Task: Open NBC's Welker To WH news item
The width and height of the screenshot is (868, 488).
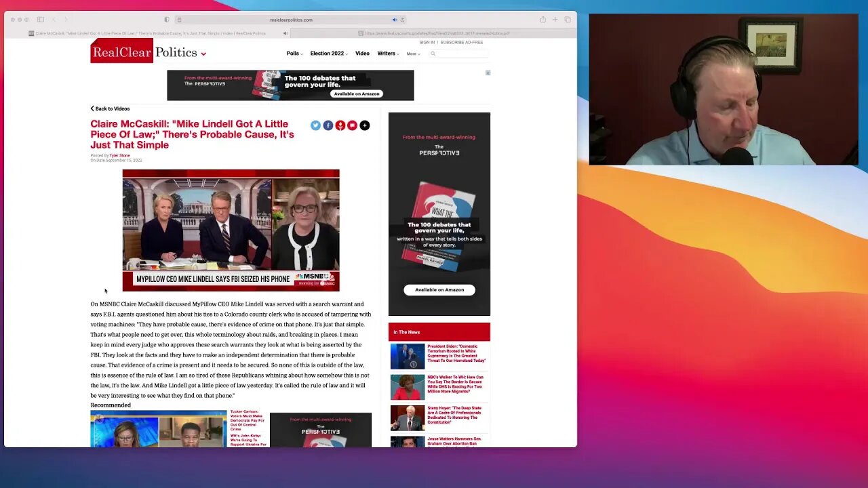Action: [455, 384]
